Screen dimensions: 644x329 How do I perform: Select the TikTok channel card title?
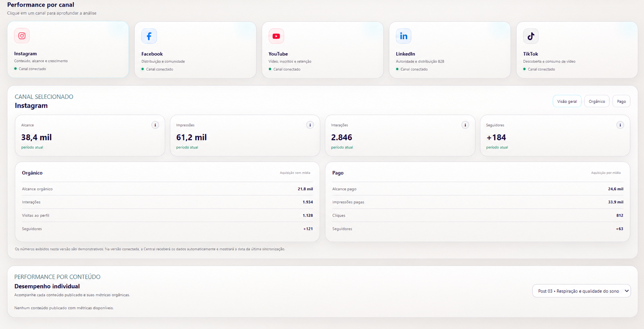pos(531,54)
